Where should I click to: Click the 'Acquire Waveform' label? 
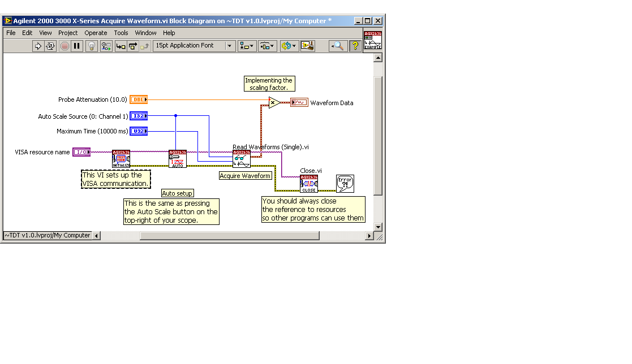245,176
